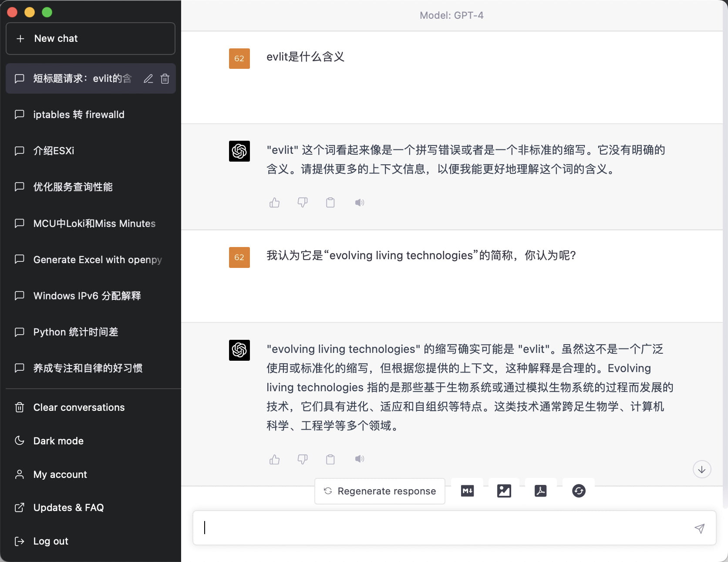Edit the current conversation title
The image size is (728, 562).
pyautogui.click(x=148, y=78)
